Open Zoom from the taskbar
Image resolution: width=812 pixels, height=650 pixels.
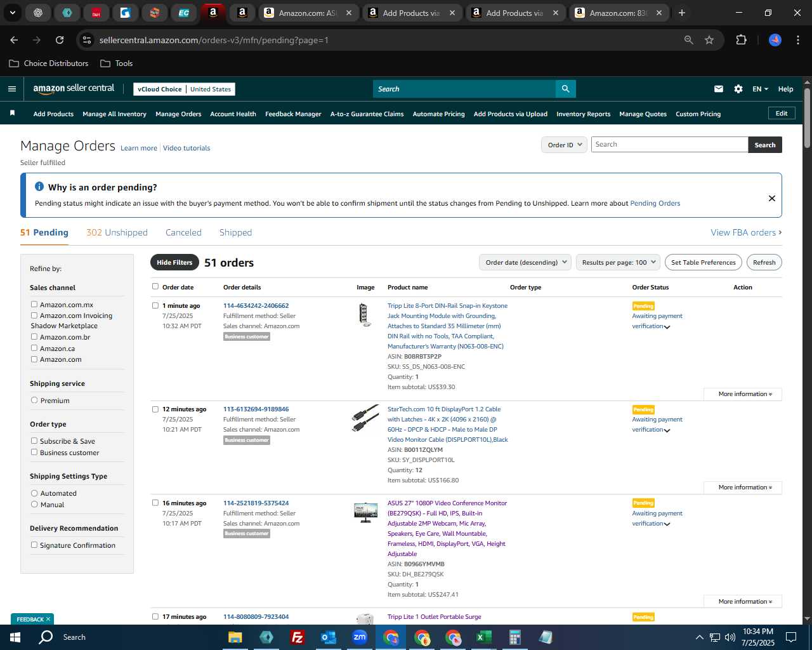(359, 637)
